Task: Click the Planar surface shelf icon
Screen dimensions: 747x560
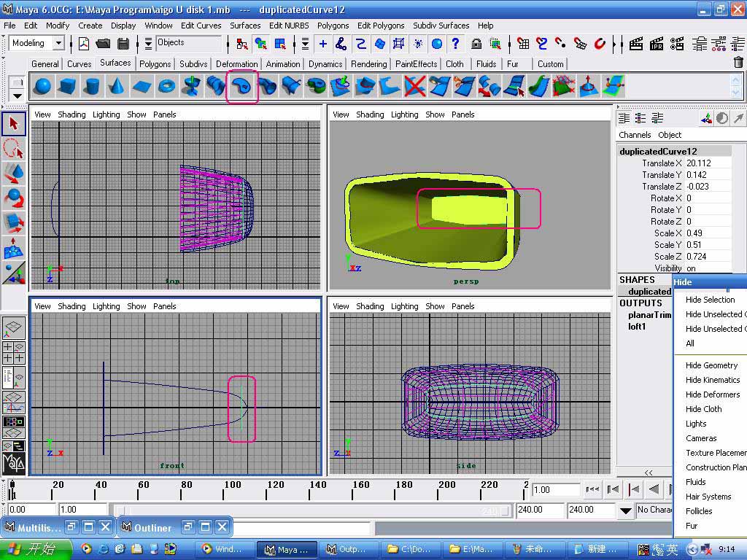Action: (x=241, y=86)
